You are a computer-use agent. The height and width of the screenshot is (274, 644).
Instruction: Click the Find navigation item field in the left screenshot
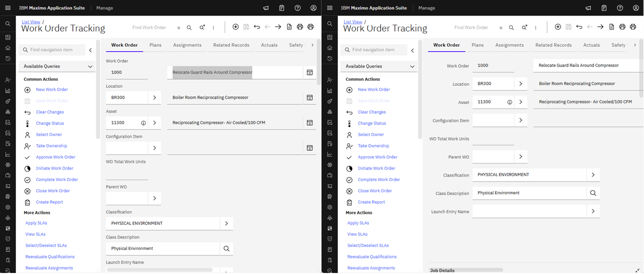coord(51,50)
